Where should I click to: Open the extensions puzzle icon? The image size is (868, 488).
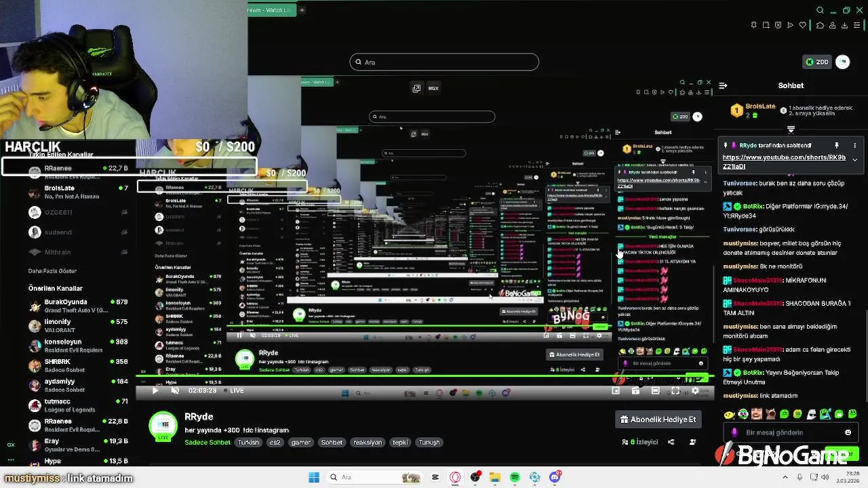coord(820,25)
